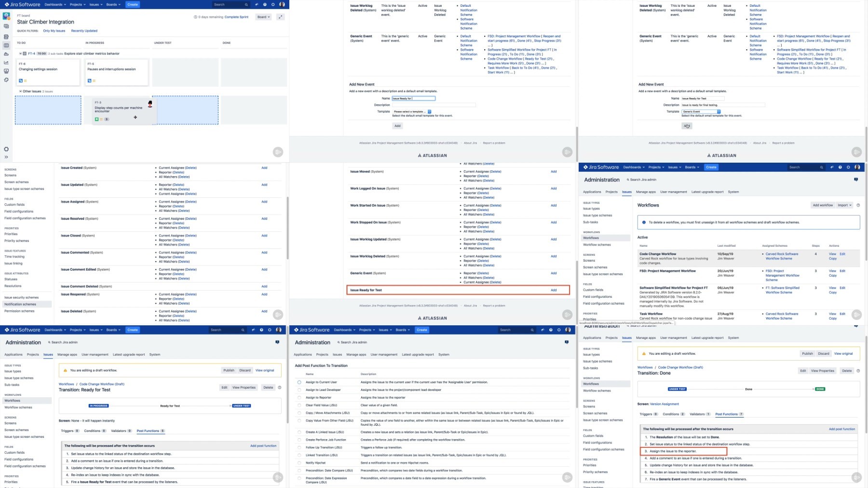Select the Notify Hipchat radio button
The width and height of the screenshot is (868, 488).
tap(299, 463)
